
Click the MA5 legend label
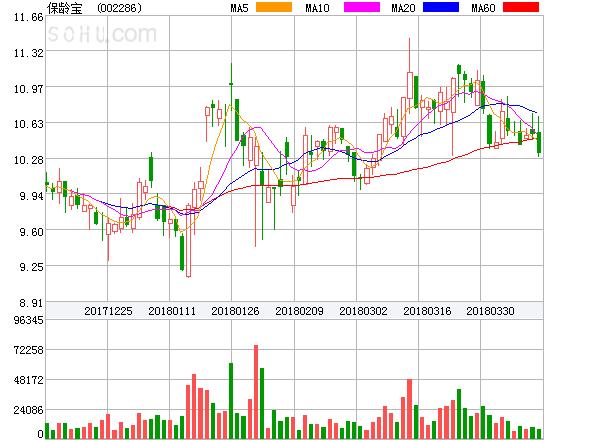[239, 8]
